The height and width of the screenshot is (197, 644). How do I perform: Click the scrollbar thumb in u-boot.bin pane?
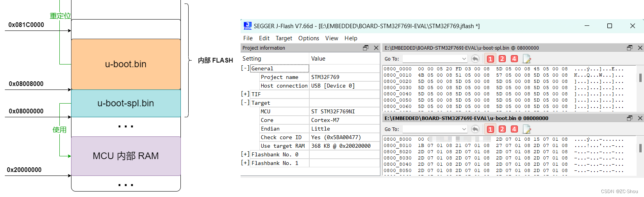[640, 148]
